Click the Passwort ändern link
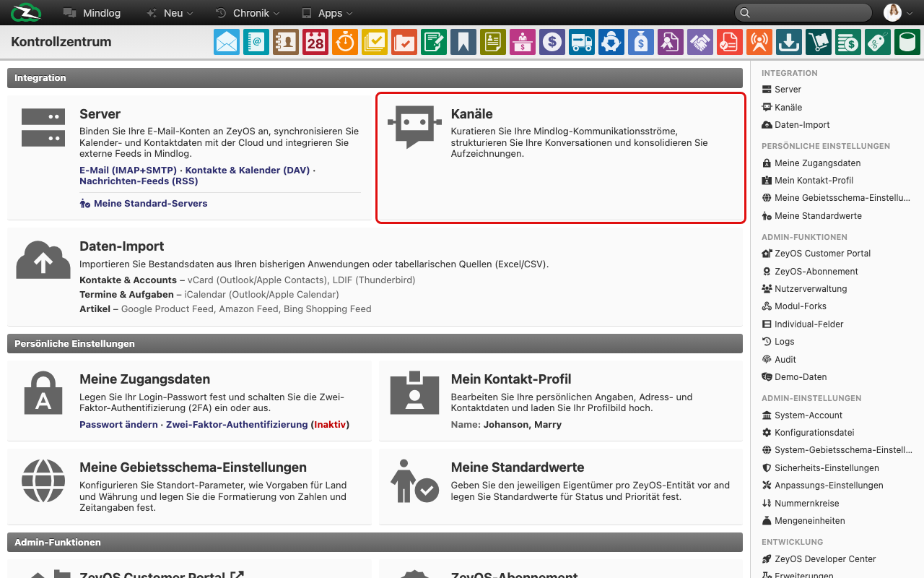924x578 pixels. (x=118, y=424)
